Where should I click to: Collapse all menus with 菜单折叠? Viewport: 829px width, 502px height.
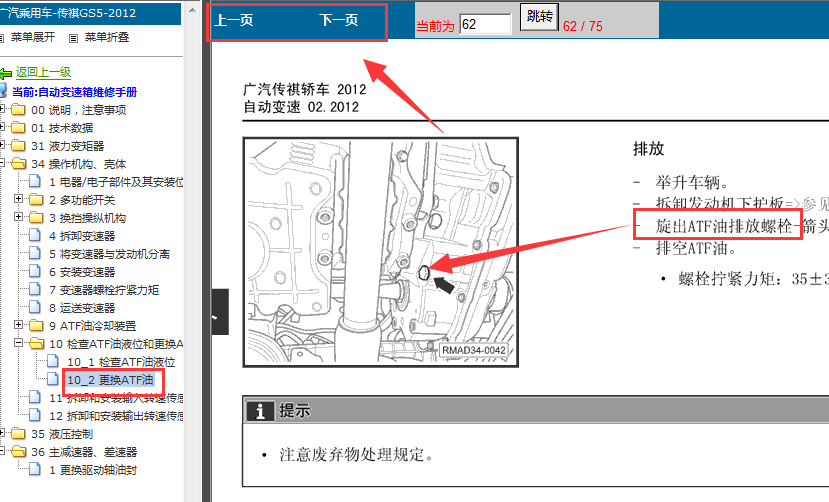tap(107, 37)
